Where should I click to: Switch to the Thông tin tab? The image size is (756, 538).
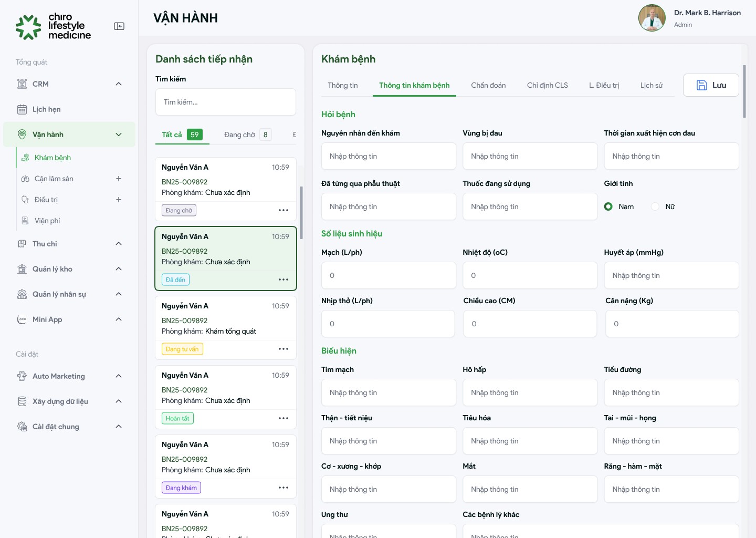(343, 85)
